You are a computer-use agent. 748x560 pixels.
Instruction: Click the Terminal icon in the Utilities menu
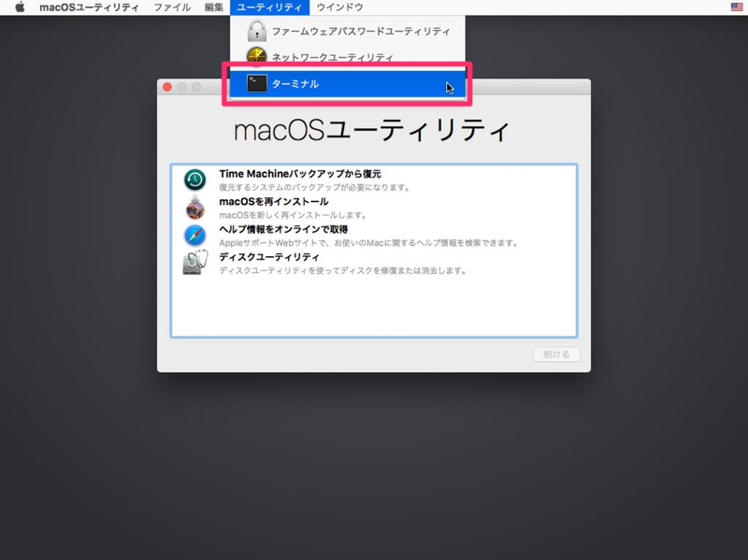click(257, 84)
